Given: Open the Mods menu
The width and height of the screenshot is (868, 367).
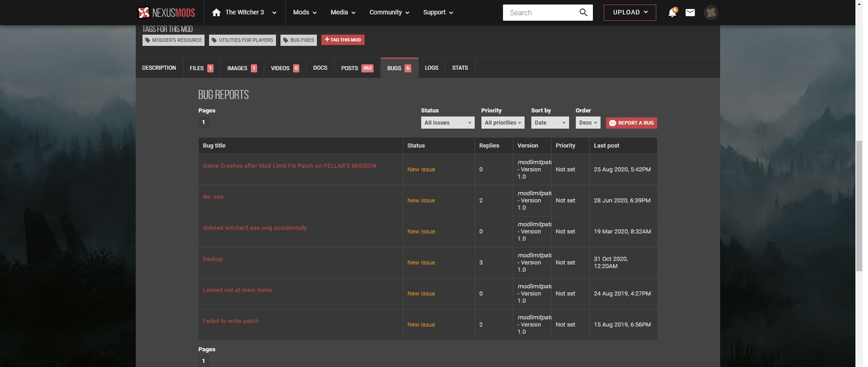Looking at the screenshot, I should (x=305, y=13).
